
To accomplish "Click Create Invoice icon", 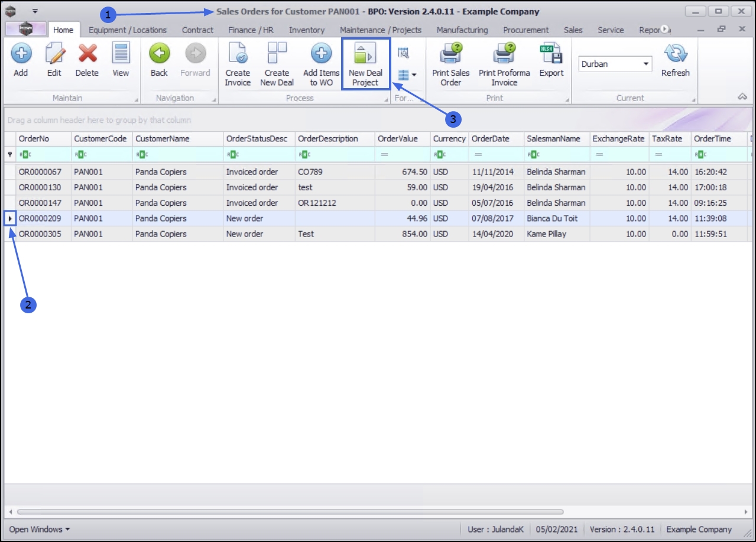I will (x=238, y=54).
